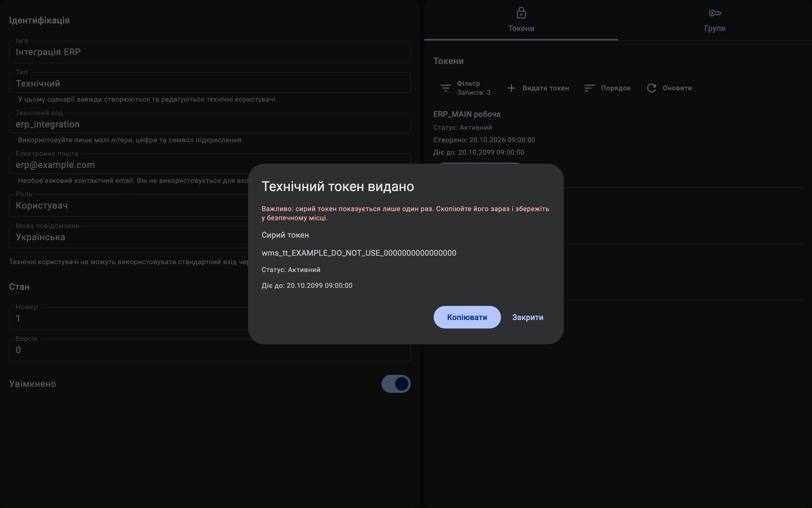Viewport: 812px width, 508px height.
Task: Click the Записів: 3 counter
Action: pyautogui.click(x=473, y=92)
